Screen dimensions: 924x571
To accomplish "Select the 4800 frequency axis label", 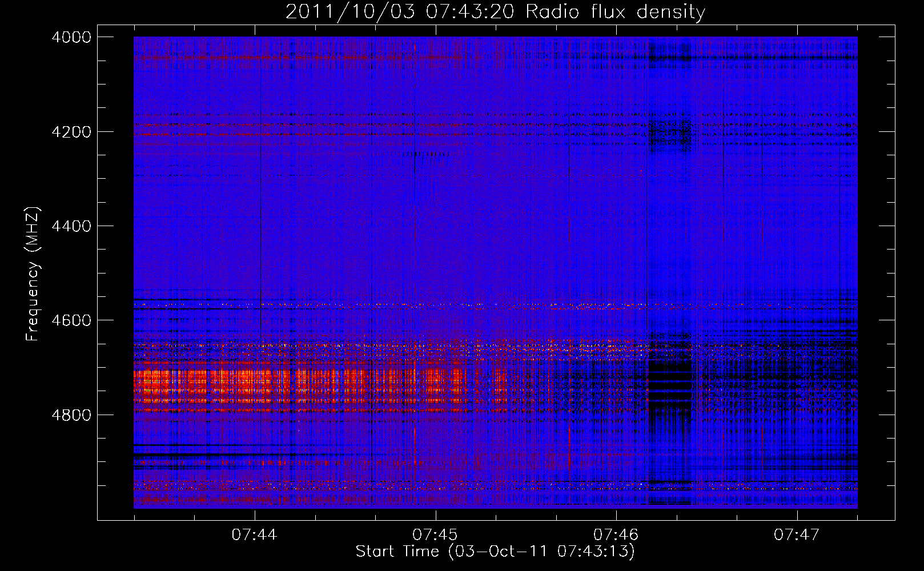I will (x=71, y=415).
